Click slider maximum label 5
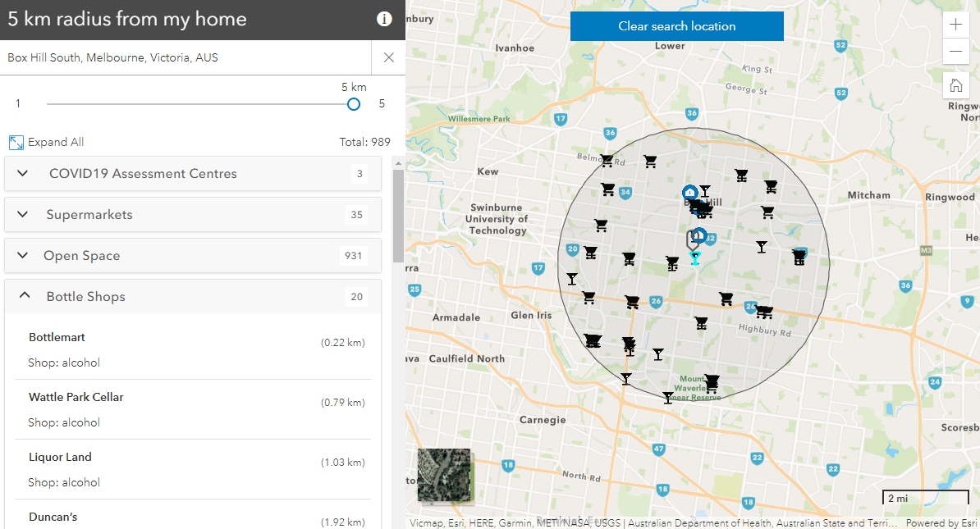 382,103
